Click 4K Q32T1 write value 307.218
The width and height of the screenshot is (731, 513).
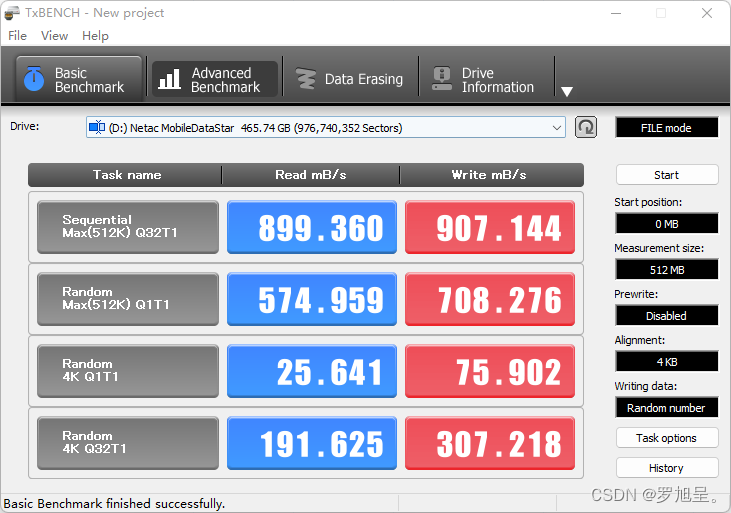pos(490,443)
